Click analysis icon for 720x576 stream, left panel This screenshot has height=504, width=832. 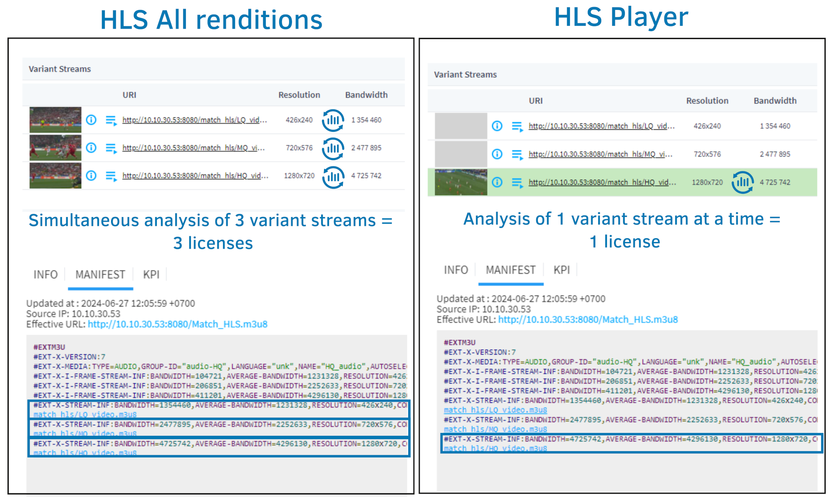coord(333,148)
